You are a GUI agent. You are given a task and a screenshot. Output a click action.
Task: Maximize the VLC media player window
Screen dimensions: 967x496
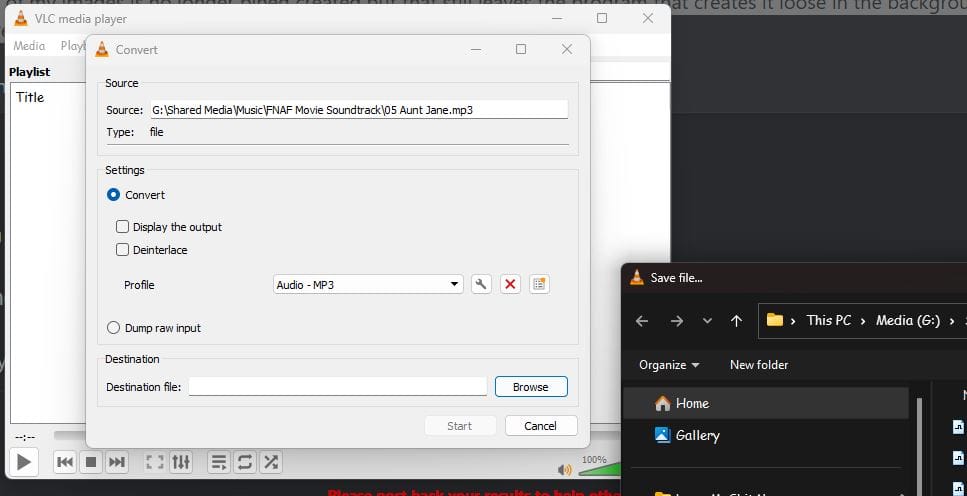pos(602,19)
